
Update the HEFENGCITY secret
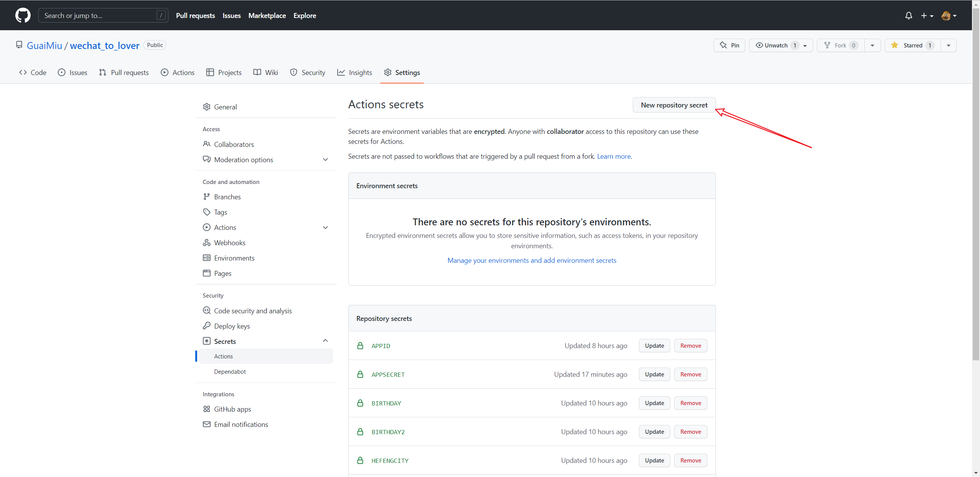coord(654,460)
